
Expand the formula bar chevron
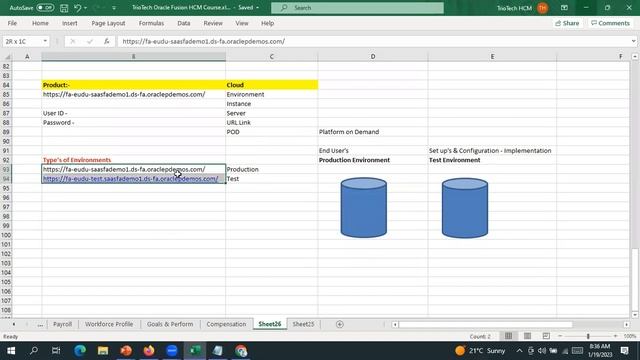click(x=633, y=41)
